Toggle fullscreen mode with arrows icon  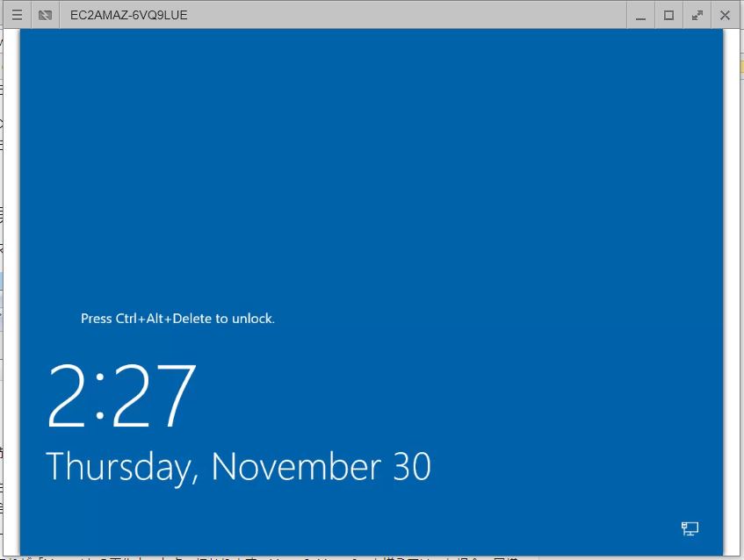click(697, 15)
